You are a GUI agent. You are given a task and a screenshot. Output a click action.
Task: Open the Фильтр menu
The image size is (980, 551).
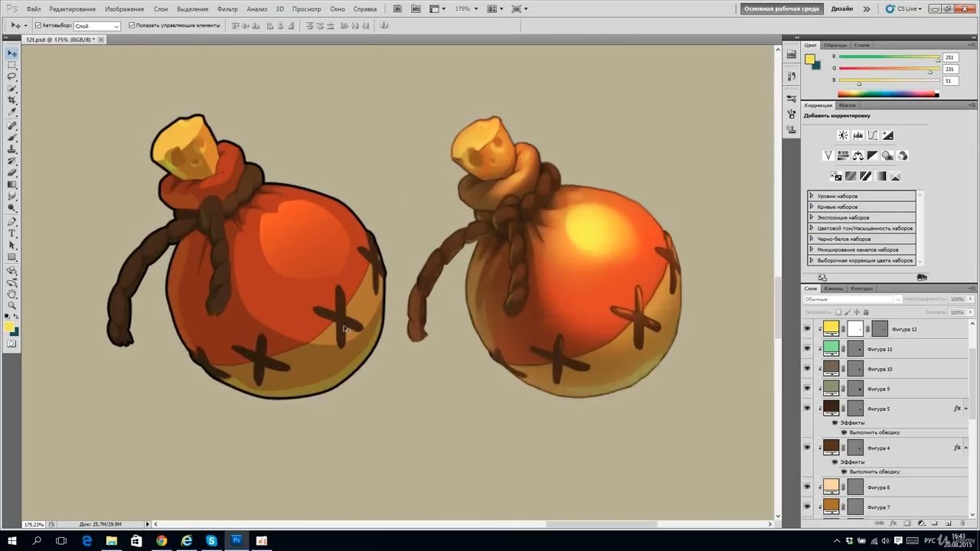pos(227,9)
